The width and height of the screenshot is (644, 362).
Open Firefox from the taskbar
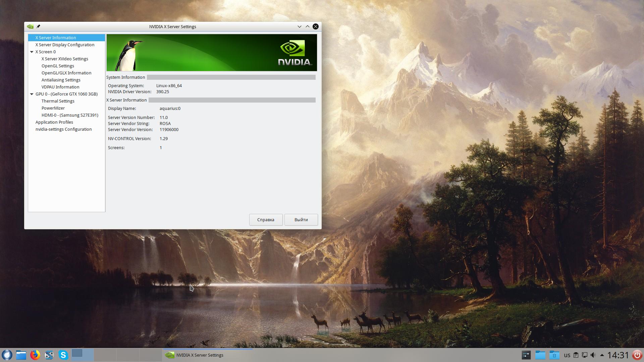point(35,355)
